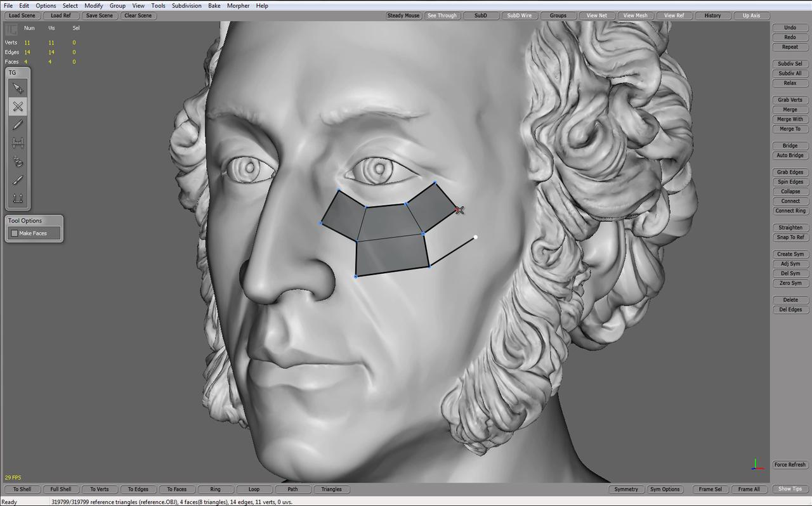Viewport: 812px width, 506px height.
Task: Click Auto Bridge
Action: 790,155
